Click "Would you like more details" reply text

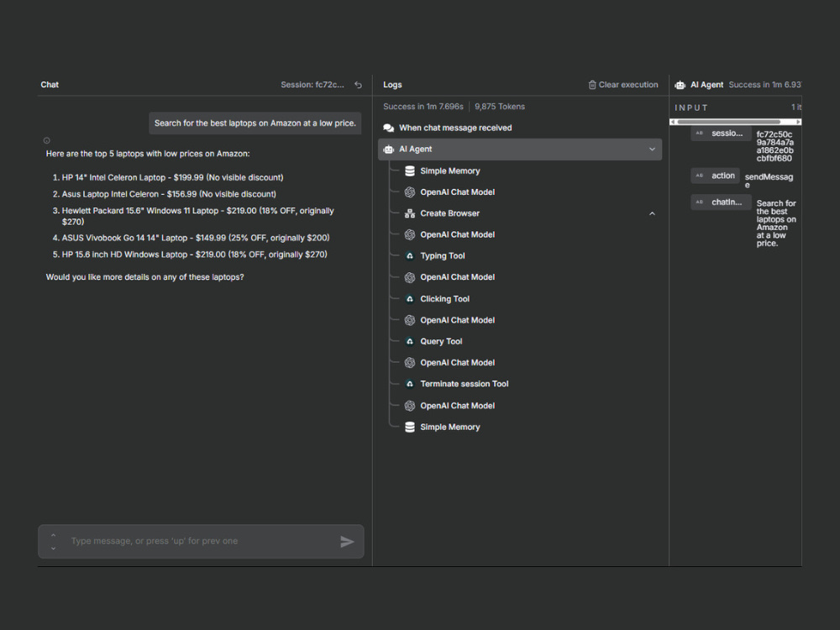coord(144,277)
